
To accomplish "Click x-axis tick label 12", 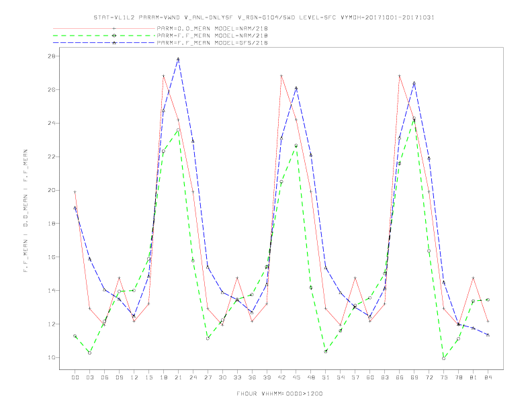I will coord(134,377).
